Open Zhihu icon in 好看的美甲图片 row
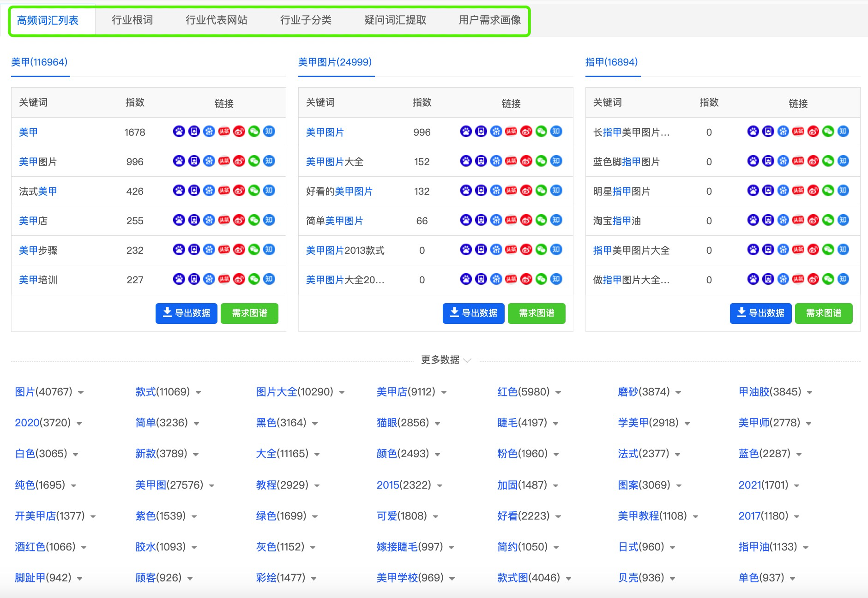Screen dimensions: 868x598 556,191
